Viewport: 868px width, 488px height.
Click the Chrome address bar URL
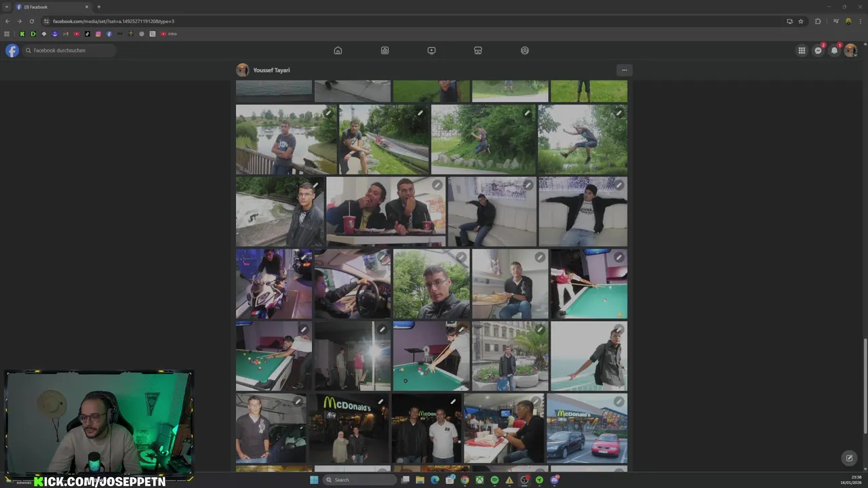113,21
